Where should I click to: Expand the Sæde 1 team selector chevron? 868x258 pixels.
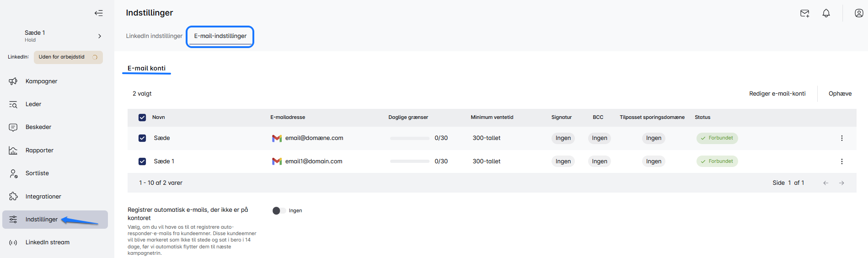(x=100, y=36)
